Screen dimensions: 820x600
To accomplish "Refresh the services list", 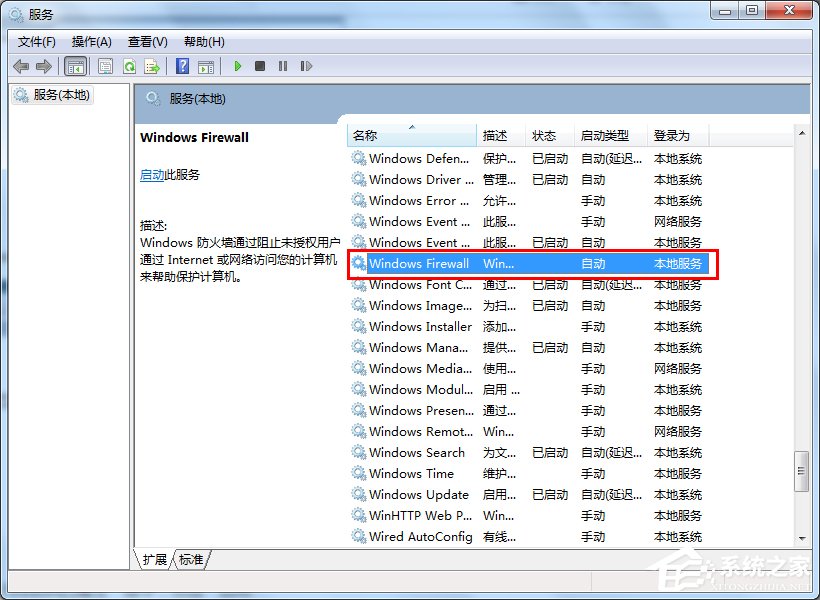I will pyautogui.click(x=129, y=66).
